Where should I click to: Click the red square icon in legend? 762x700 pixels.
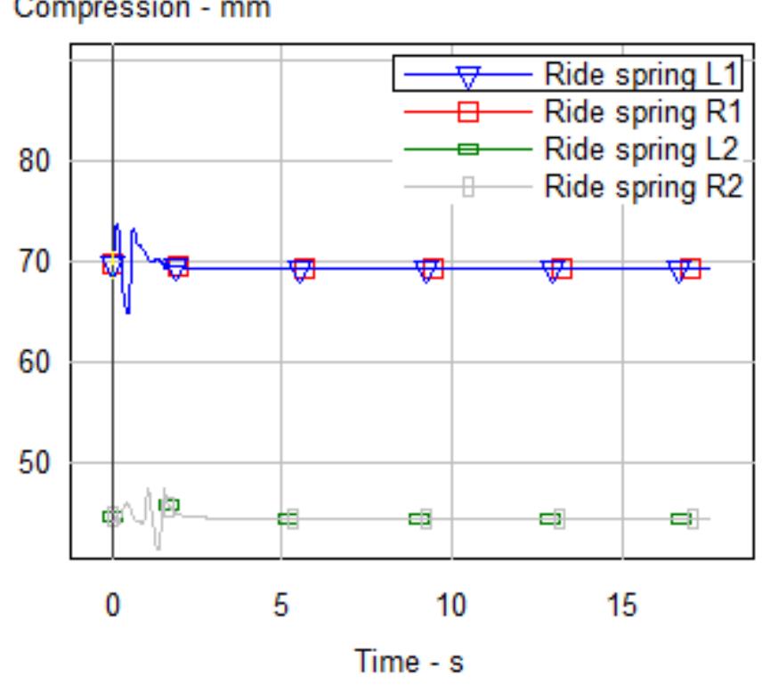(469, 112)
